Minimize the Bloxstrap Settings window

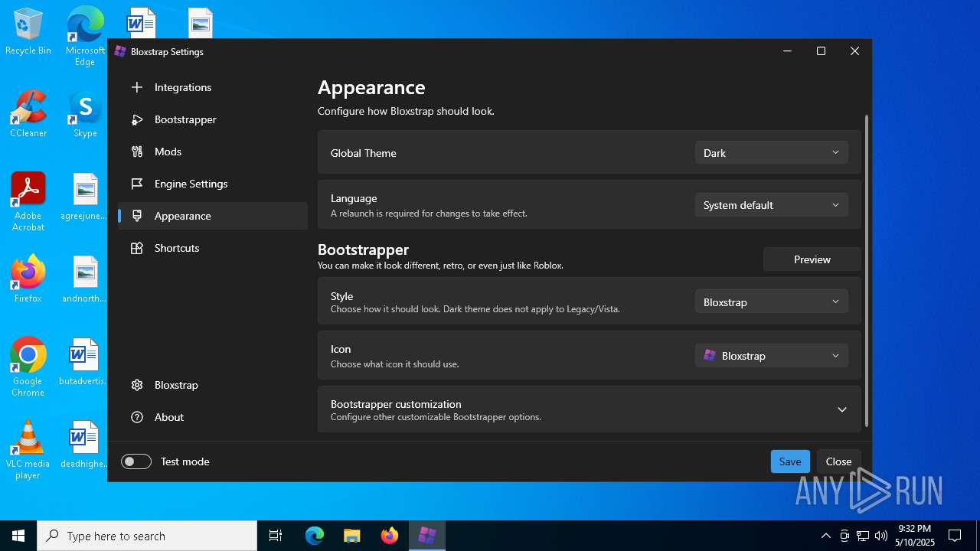coord(787,51)
